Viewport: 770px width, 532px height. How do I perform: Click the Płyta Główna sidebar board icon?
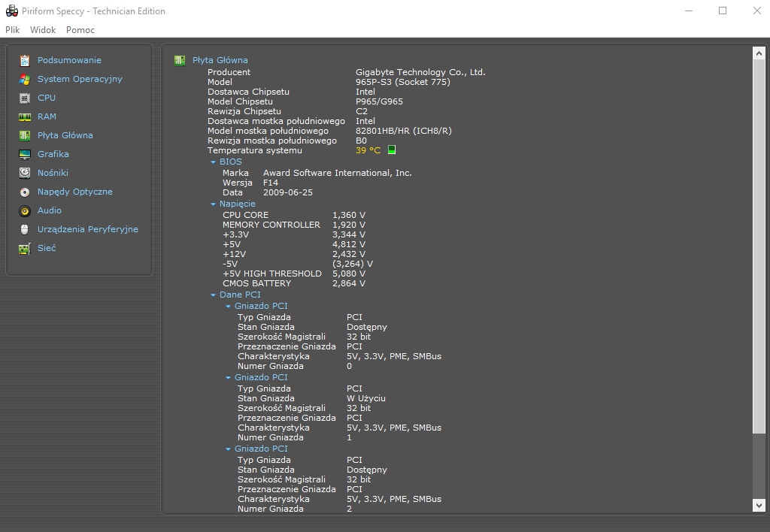25,135
